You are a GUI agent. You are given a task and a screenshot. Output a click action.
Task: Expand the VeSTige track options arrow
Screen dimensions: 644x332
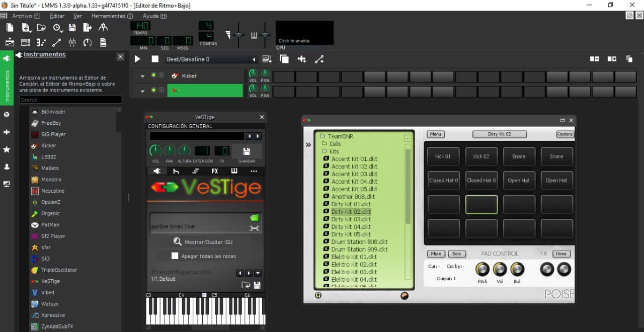[x=142, y=91]
